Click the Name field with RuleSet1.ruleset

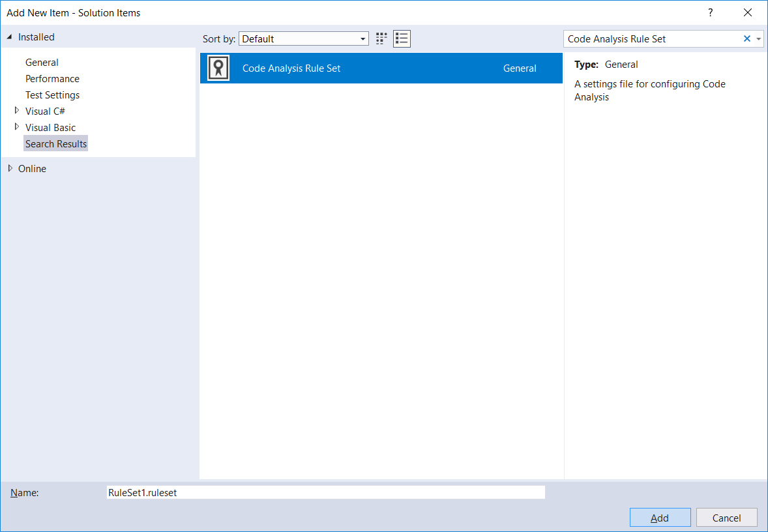click(x=325, y=493)
